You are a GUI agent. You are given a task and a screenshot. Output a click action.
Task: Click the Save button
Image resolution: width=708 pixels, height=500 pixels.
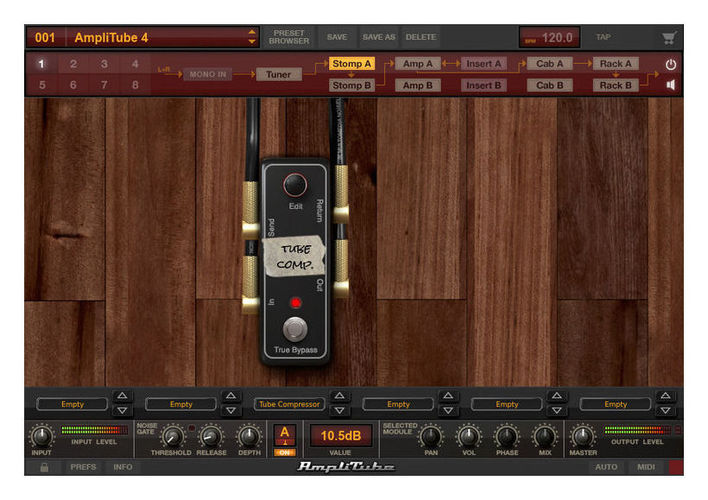(337, 37)
